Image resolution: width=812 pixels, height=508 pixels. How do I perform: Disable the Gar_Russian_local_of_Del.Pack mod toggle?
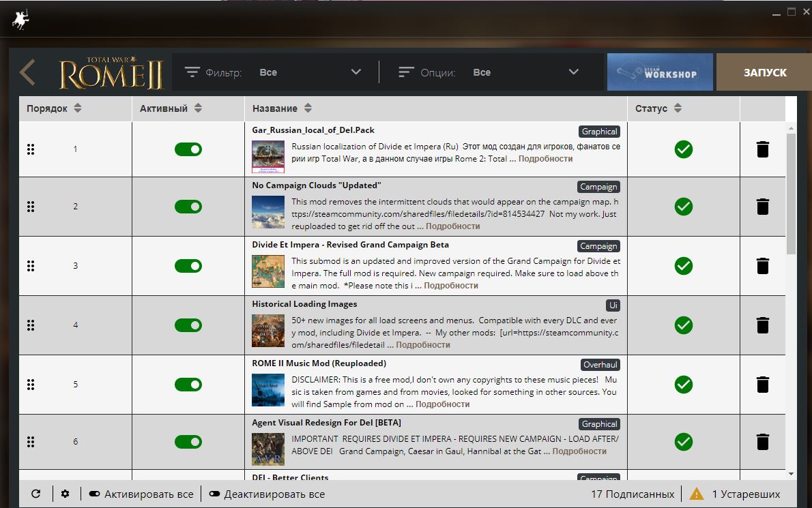click(x=188, y=149)
